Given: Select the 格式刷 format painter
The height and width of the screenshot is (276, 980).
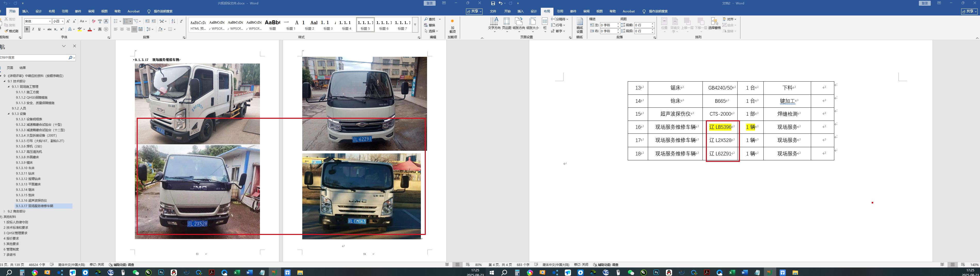Looking at the screenshot, I should click(12, 31).
